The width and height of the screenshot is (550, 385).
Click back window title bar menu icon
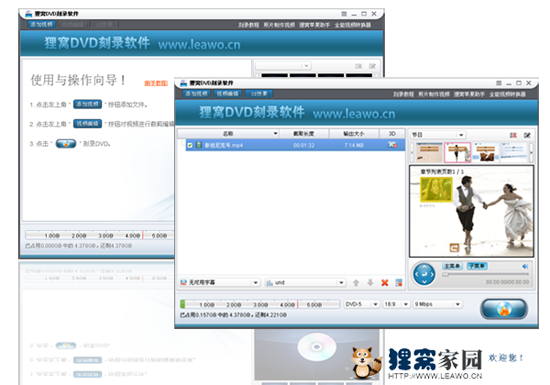(x=344, y=14)
